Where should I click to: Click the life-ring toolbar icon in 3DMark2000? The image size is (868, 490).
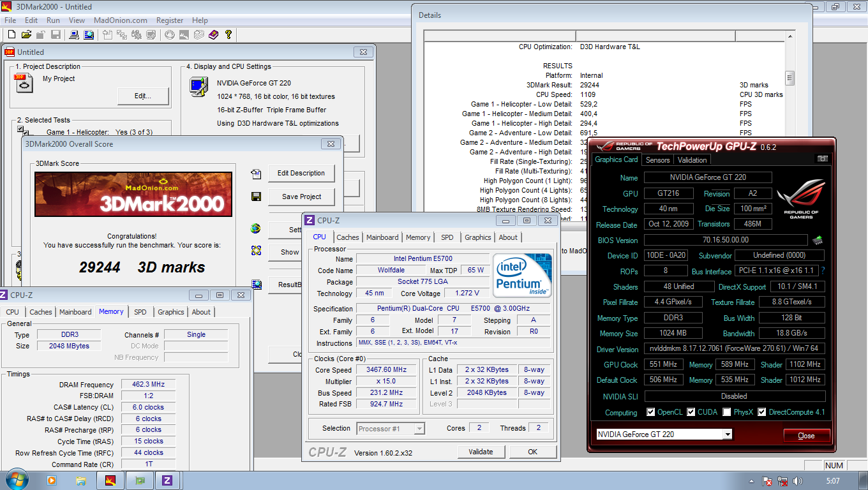pyautogui.click(x=170, y=34)
